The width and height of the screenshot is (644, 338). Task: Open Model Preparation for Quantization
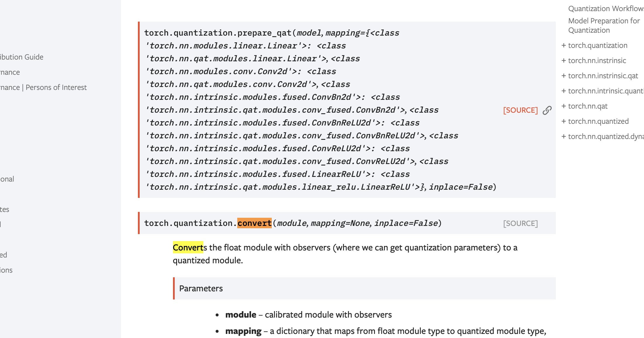coord(603,25)
